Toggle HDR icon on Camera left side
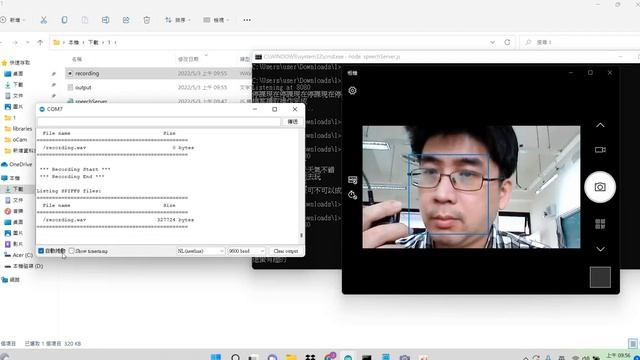This screenshot has width=640, height=360. coord(352,180)
